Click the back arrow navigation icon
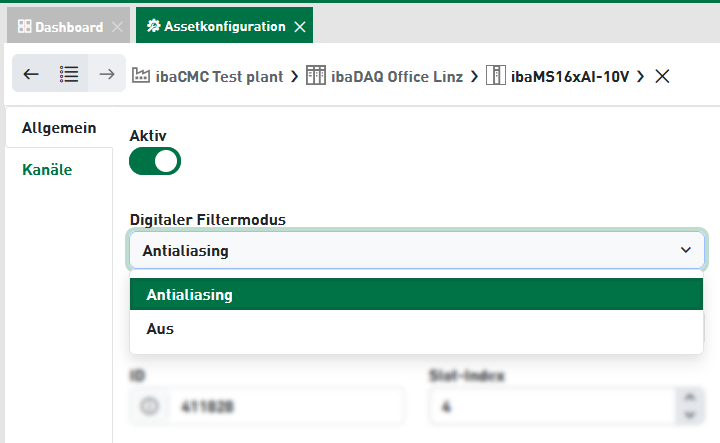Image resolution: width=720 pixels, height=443 pixels. tap(31, 74)
